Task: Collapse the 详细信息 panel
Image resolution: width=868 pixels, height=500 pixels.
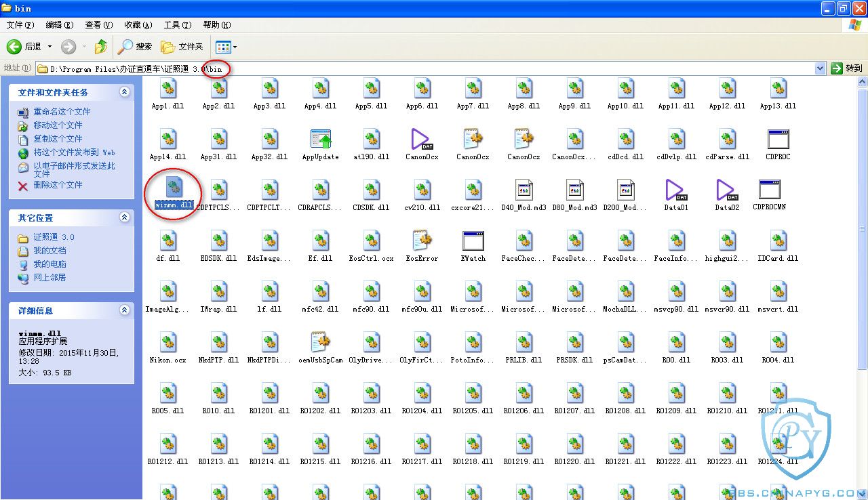Action: 124,310
